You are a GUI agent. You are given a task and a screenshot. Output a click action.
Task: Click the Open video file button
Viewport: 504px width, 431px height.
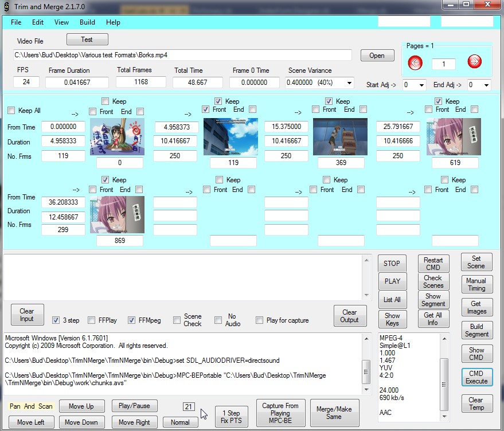click(377, 55)
